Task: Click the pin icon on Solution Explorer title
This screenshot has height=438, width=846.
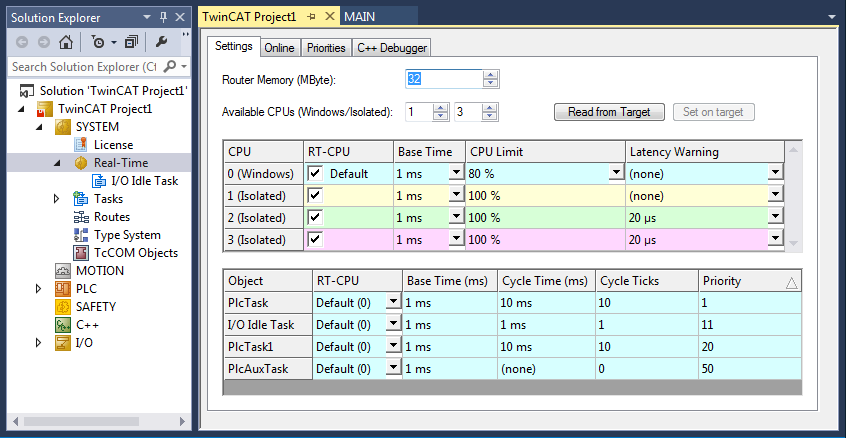Action: pos(163,17)
